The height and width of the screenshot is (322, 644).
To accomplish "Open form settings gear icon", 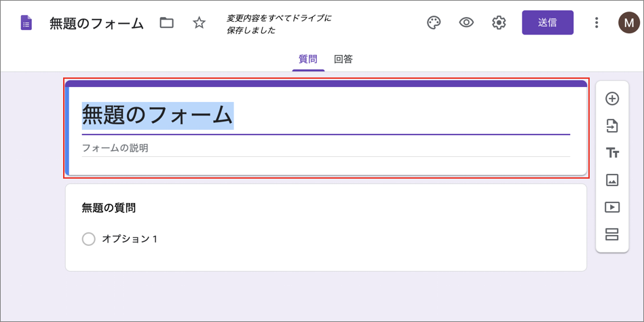I will point(499,22).
